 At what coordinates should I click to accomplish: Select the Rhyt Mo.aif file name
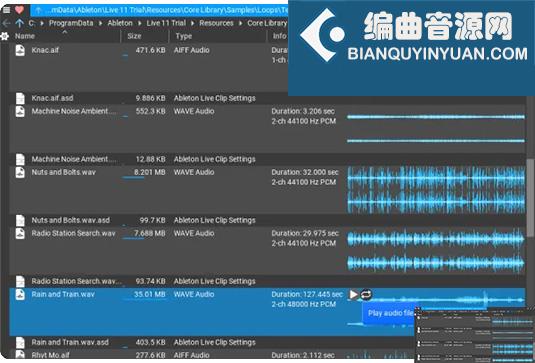pos(50,355)
